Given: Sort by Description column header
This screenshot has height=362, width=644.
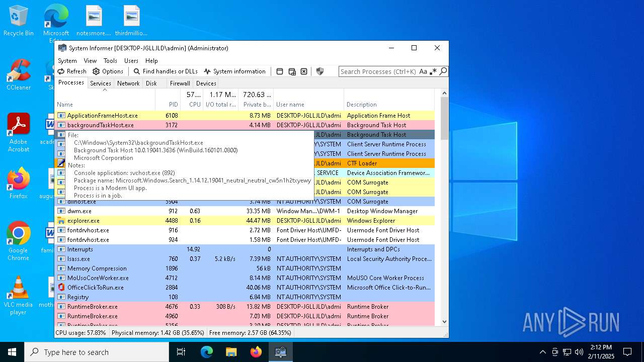Looking at the screenshot, I should coord(389,100).
